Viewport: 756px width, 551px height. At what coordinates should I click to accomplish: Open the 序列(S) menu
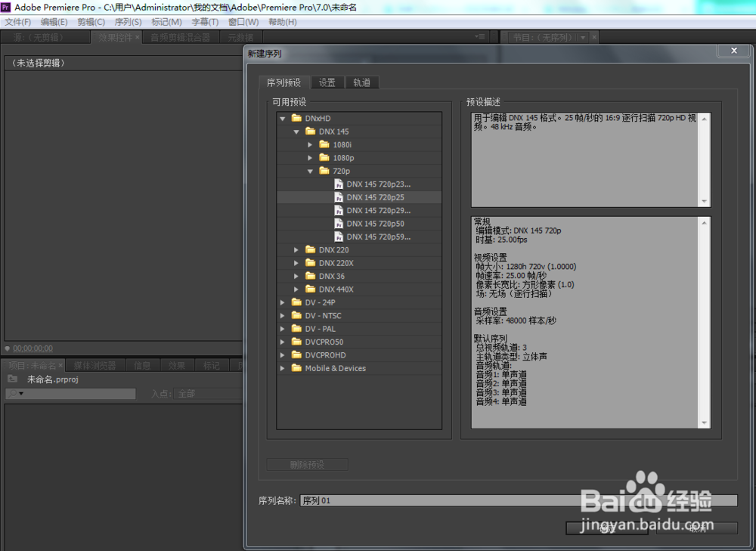click(x=128, y=22)
